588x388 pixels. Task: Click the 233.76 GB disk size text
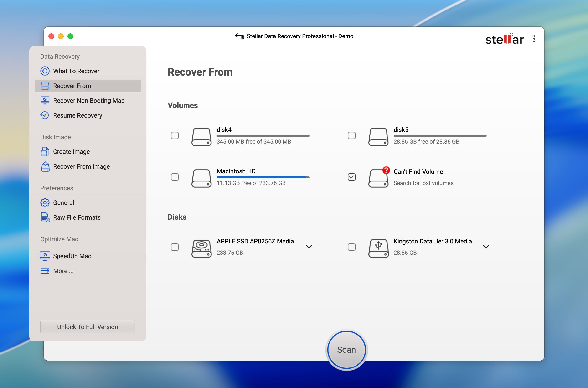[230, 253]
